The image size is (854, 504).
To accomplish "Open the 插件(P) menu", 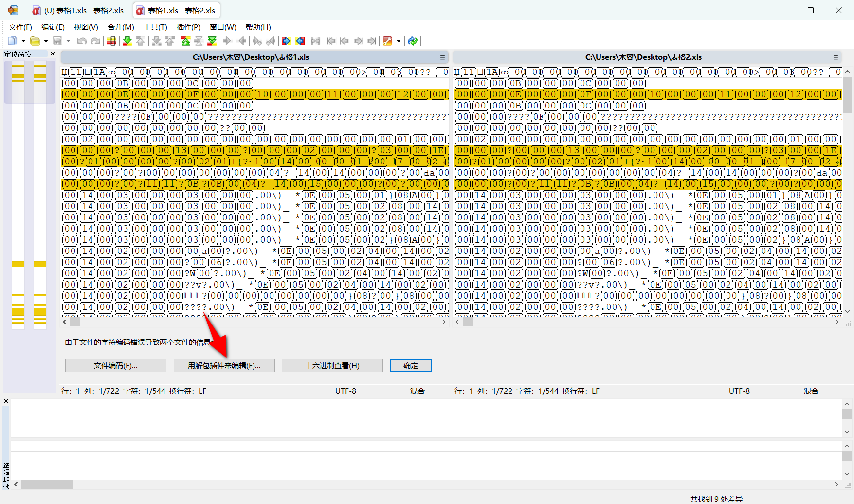I will click(188, 27).
